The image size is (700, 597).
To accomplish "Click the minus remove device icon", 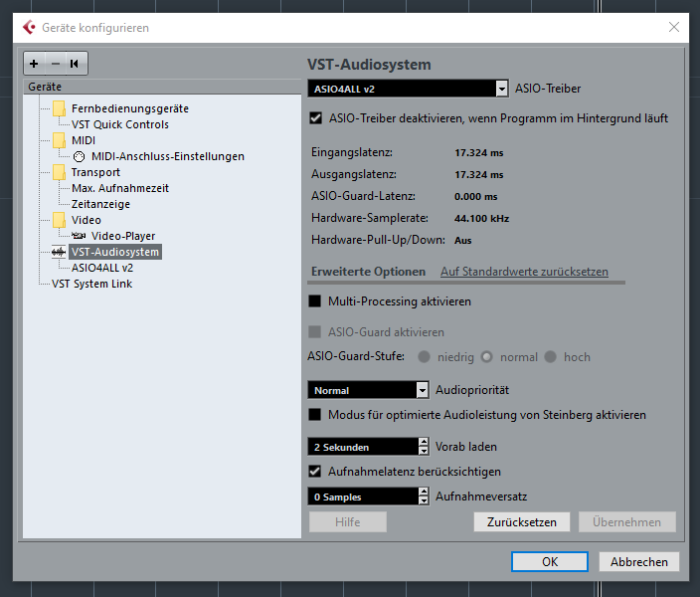I will 56,64.
